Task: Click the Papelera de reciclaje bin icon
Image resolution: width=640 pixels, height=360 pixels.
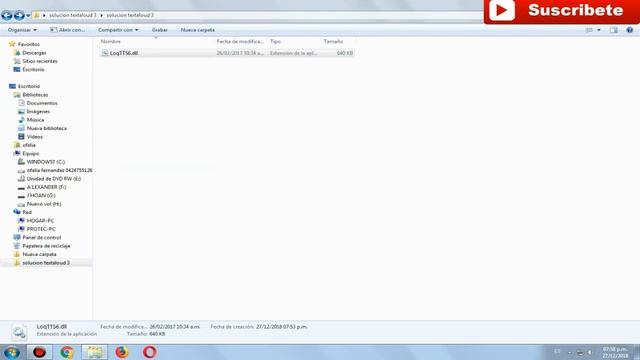Action: (17, 246)
